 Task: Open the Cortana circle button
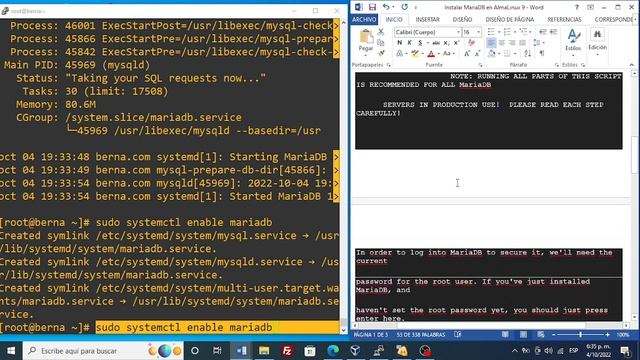tap(195, 351)
